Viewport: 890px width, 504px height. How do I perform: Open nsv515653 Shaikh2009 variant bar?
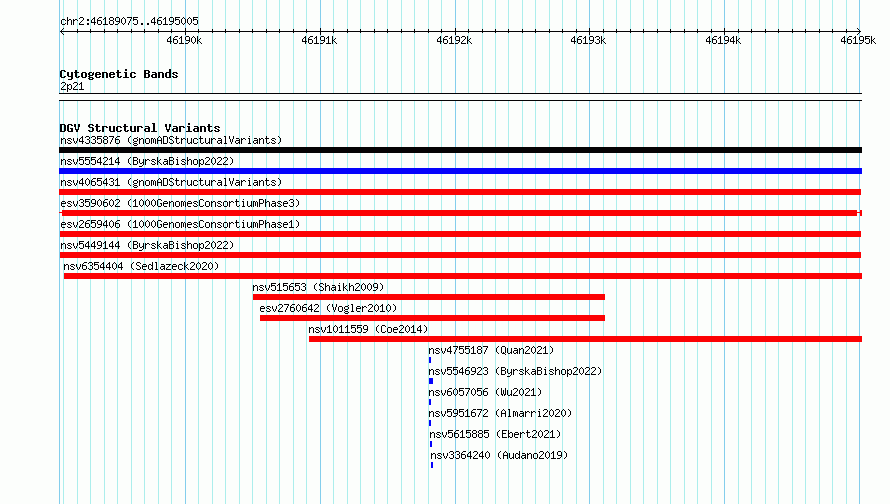pyautogui.click(x=429, y=297)
